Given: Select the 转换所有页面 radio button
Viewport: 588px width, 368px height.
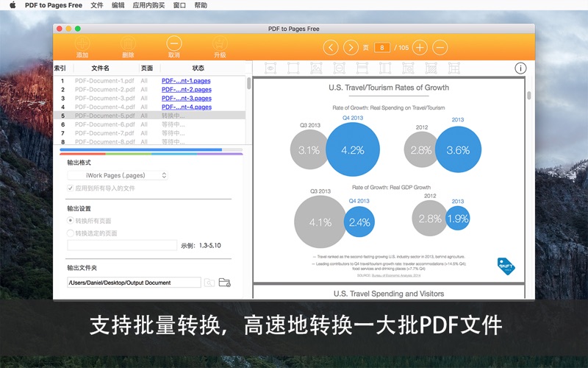Looking at the screenshot, I should coord(70,220).
